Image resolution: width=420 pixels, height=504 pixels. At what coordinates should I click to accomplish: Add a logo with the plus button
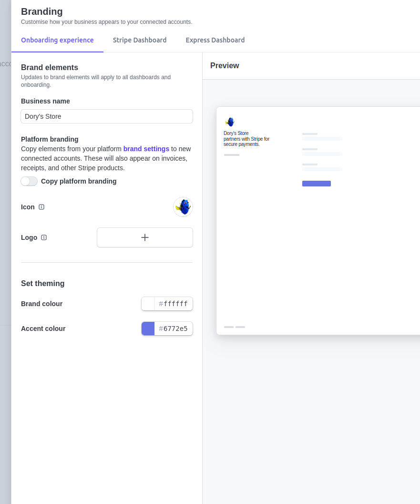[x=145, y=237]
